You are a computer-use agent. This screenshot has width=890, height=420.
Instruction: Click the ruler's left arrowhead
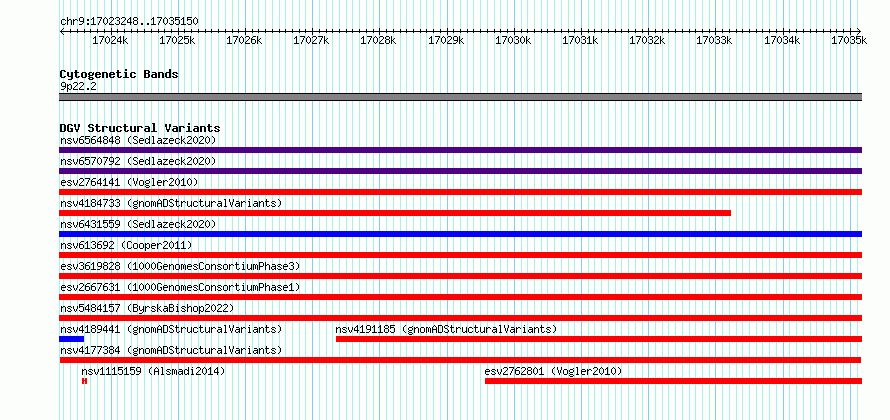62,31
